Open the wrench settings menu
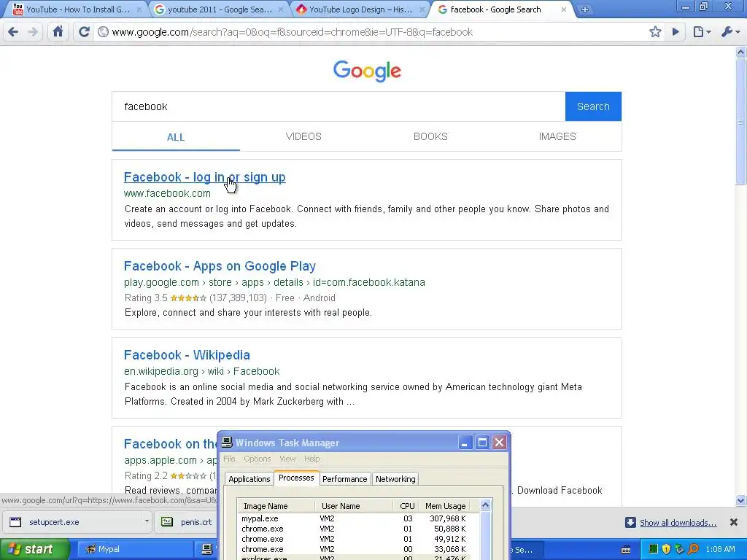 tap(729, 32)
